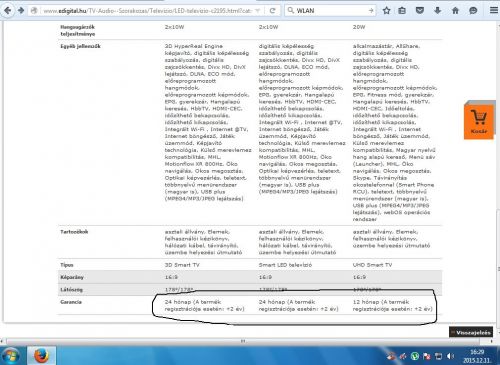Open the URL history dropdown arrow
500x365 pixels.
coord(257,11)
